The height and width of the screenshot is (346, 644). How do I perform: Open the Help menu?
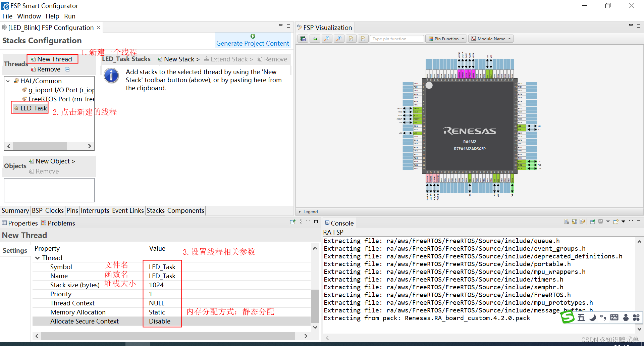coord(52,16)
